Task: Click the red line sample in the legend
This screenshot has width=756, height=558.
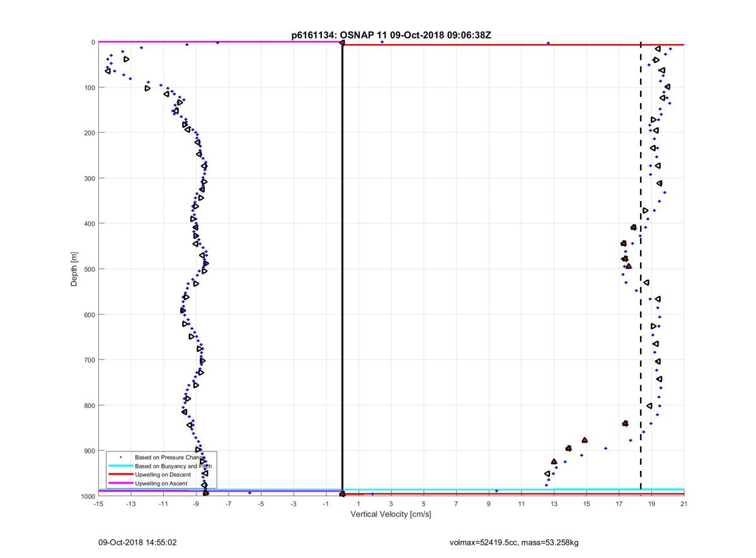Action: point(120,474)
